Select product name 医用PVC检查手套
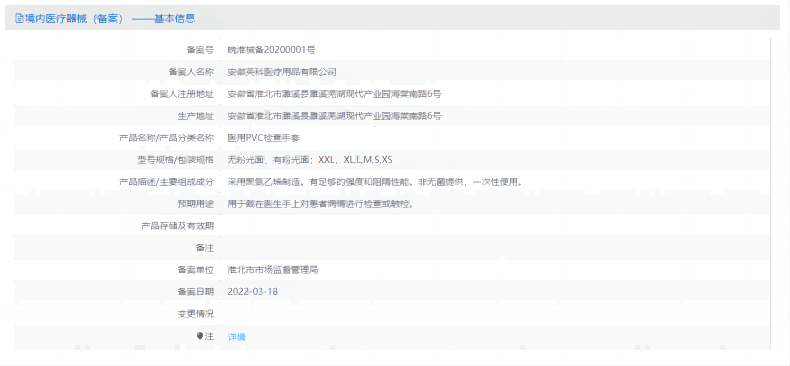790x366 pixels. click(x=264, y=138)
